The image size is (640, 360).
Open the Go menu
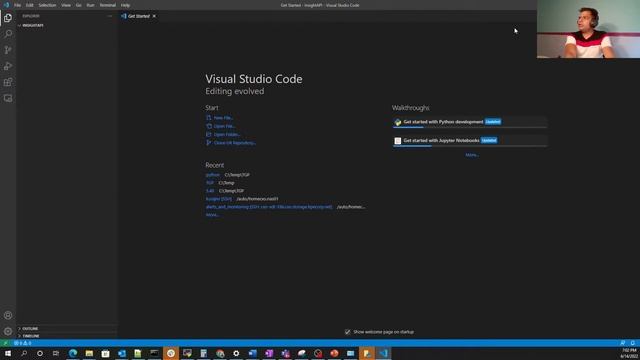pyautogui.click(x=79, y=5)
